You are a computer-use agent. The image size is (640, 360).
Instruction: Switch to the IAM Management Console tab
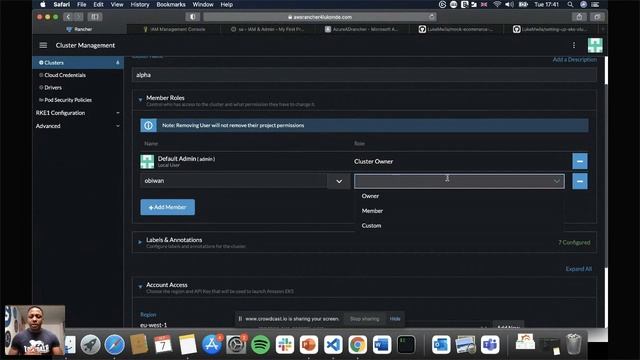click(x=173, y=29)
